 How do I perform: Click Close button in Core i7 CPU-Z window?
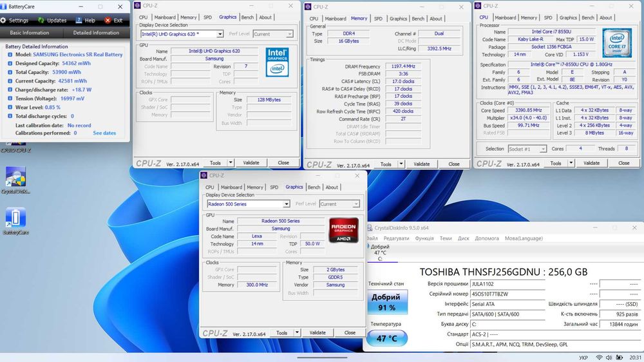click(x=624, y=163)
